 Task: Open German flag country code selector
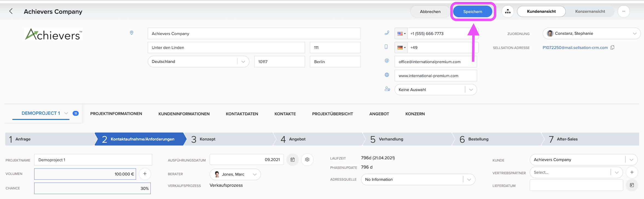point(401,48)
